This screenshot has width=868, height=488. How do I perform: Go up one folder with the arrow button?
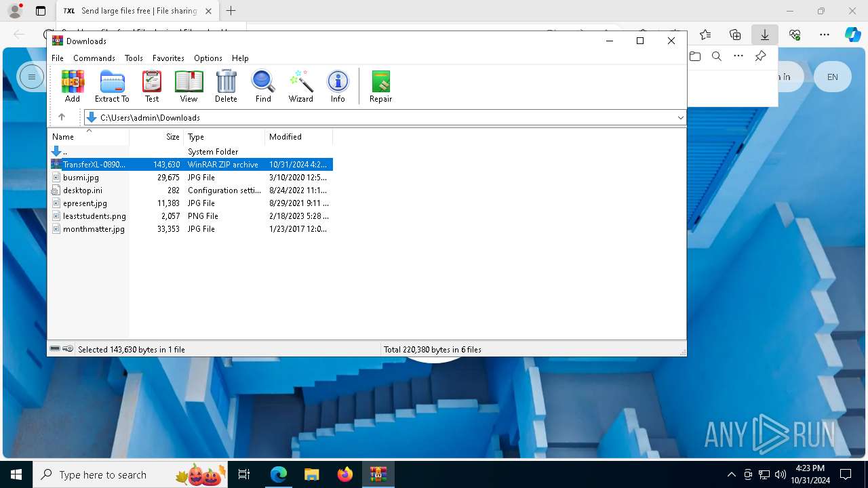point(62,117)
